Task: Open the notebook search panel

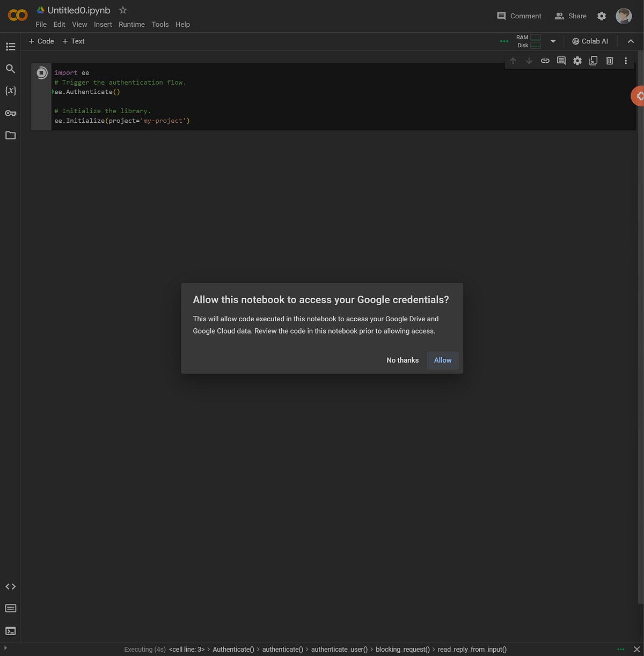Action: [x=10, y=69]
